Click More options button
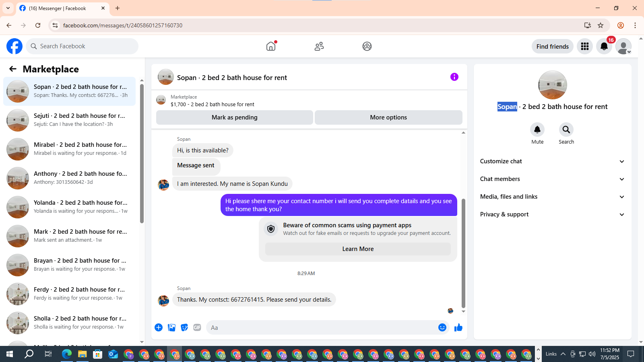Image resolution: width=644 pixels, height=362 pixels. pyautogui.click(x=388, y=117)
